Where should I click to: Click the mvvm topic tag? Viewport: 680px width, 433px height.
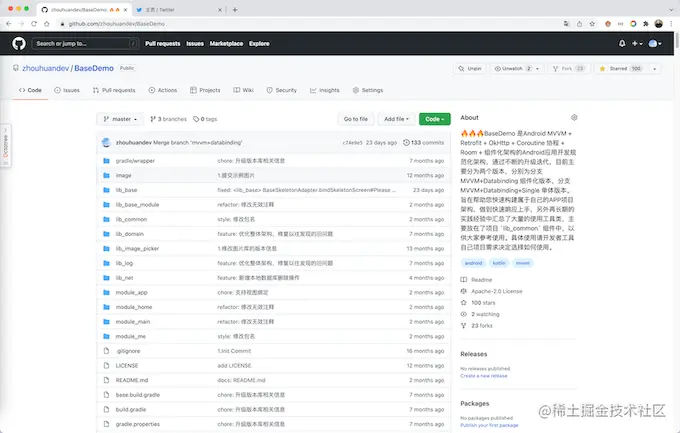point(523,263)
